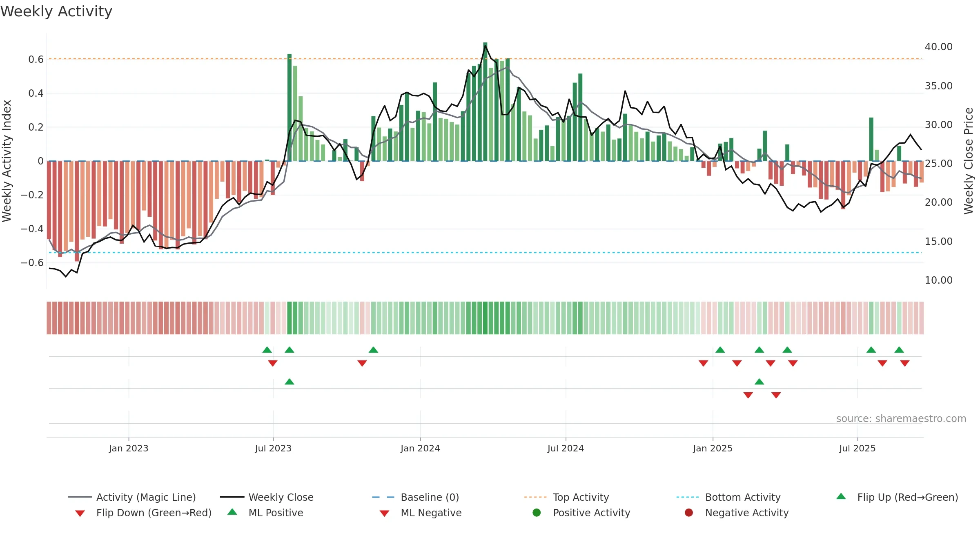Click the Positive Activity legend green dot
Image resolution: width=980 pixels, height=551 pixels.
(x=537, y=512)
